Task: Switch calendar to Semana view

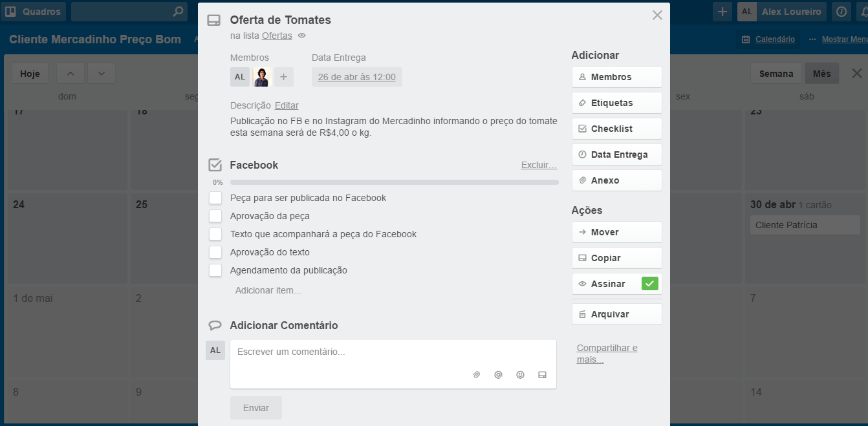Action: (x=776, y=74)
